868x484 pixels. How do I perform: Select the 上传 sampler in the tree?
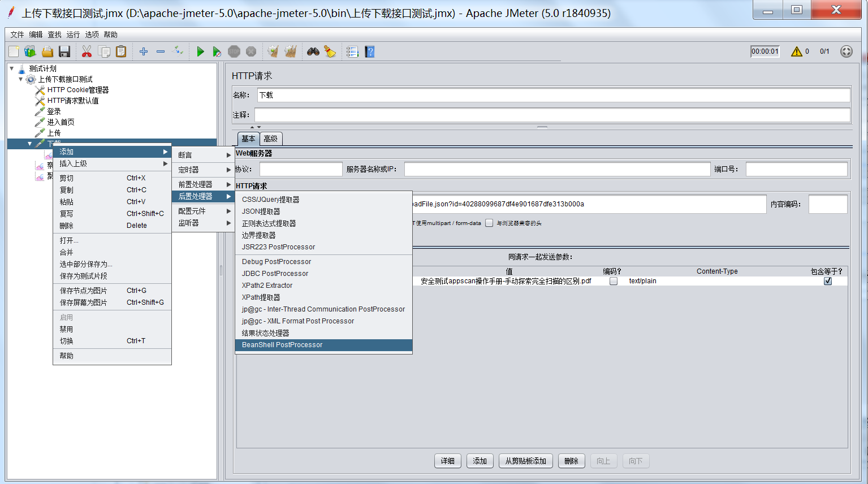[x=54, y=133]
